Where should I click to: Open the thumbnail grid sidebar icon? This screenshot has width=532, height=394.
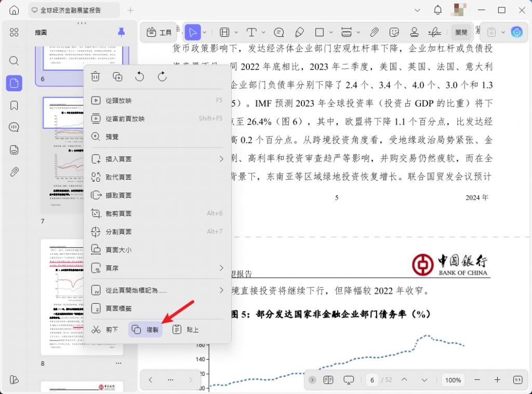[14, 33]
